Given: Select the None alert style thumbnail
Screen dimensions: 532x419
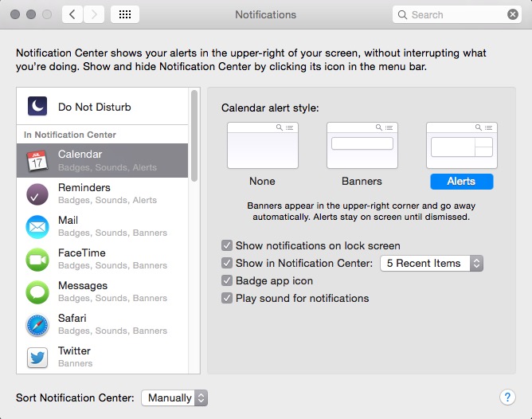Looking at the screenshot, I should point(263,145).
